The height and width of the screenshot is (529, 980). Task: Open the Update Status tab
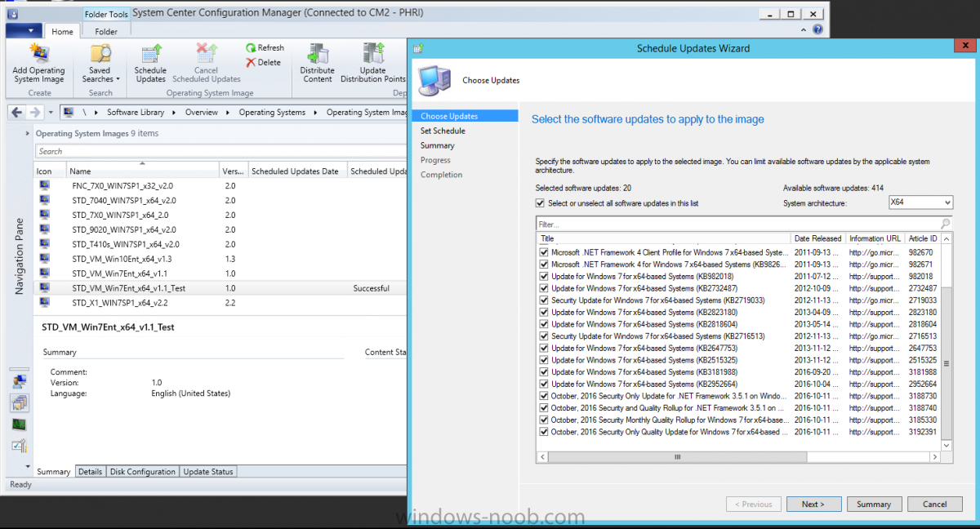208,472
